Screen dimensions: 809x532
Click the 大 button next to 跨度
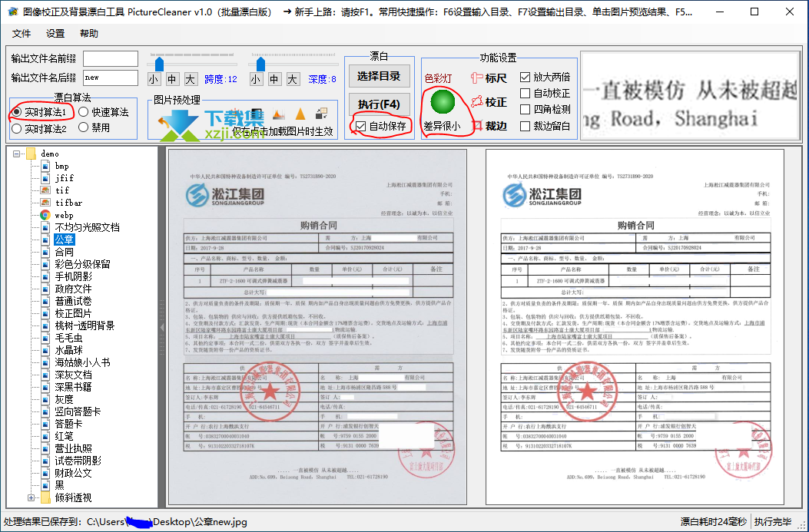(x=191, y=79)
